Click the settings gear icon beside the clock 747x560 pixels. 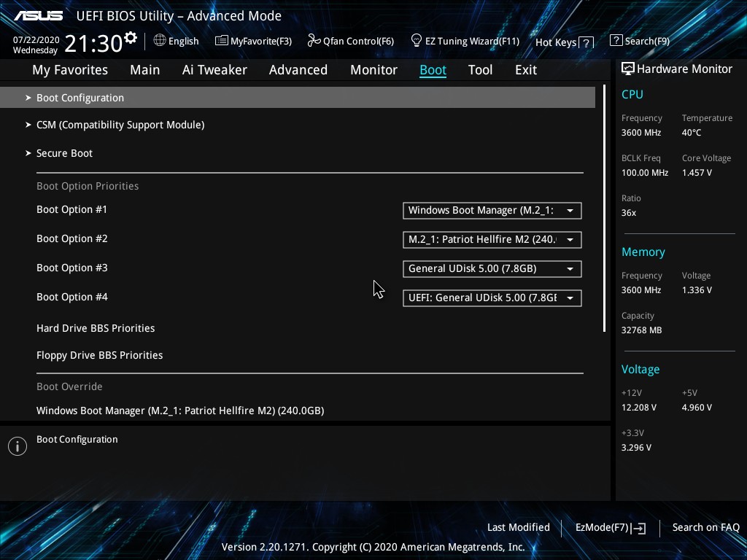pyautogui.click(x=131, y=37)
